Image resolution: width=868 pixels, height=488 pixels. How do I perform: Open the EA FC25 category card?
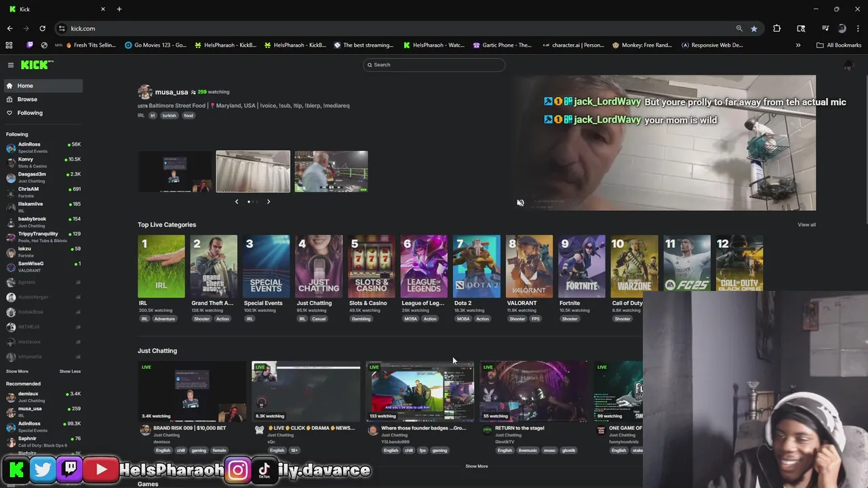pyautogui.click(x=687, y=266)
